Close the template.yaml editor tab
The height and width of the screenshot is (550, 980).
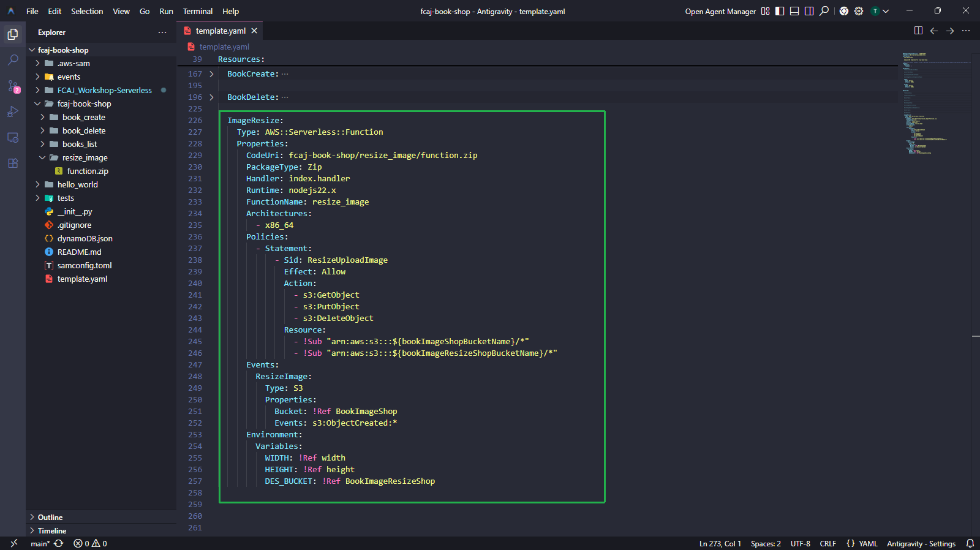[x=254, y=31]
